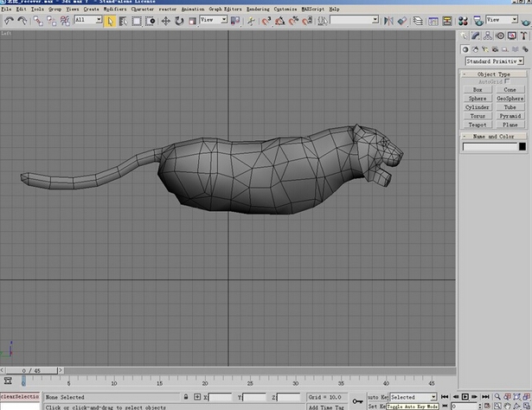532x410 pixels.
Task: Open the Motion command panel tab
Action: pos(500,35)
